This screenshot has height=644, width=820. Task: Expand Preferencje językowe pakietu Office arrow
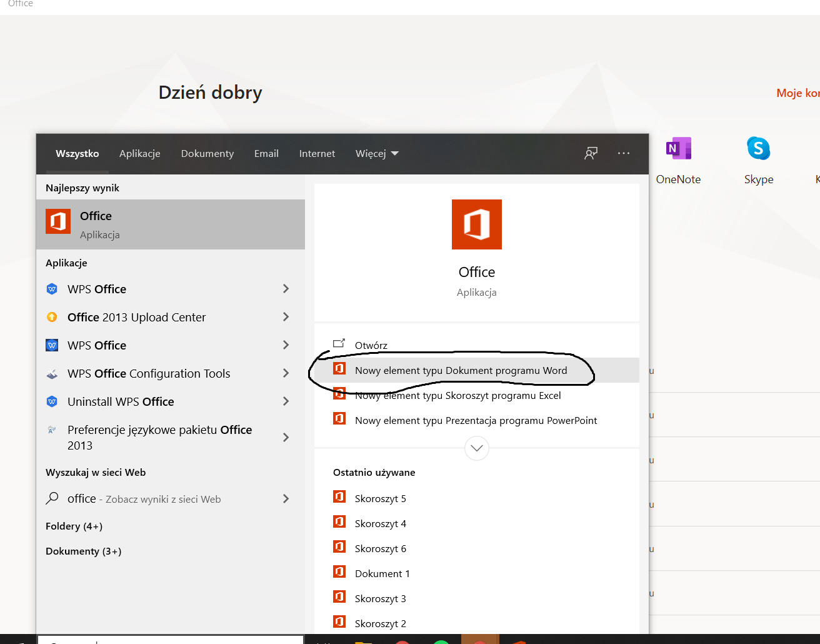[286, 437]
